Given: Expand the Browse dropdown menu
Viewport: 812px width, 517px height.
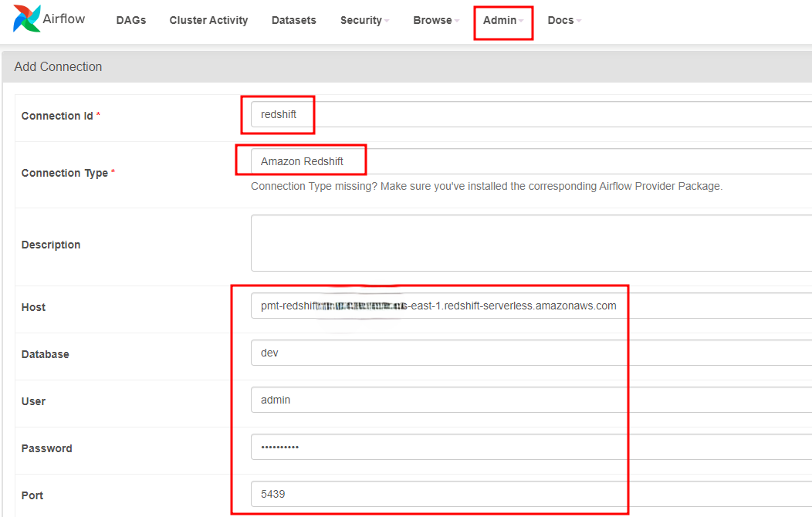Looking at the screenshot, I should [x=436, y=20].
